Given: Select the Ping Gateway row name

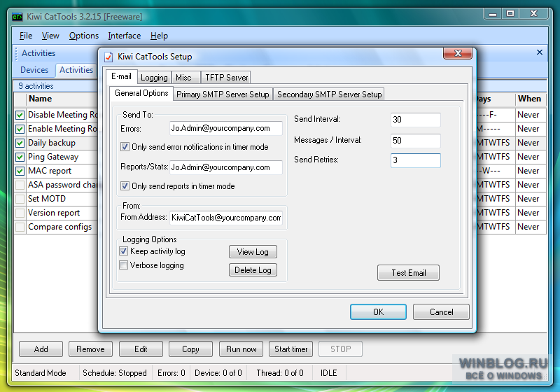Looking at the screenshot, I should (x=53, y=157).
